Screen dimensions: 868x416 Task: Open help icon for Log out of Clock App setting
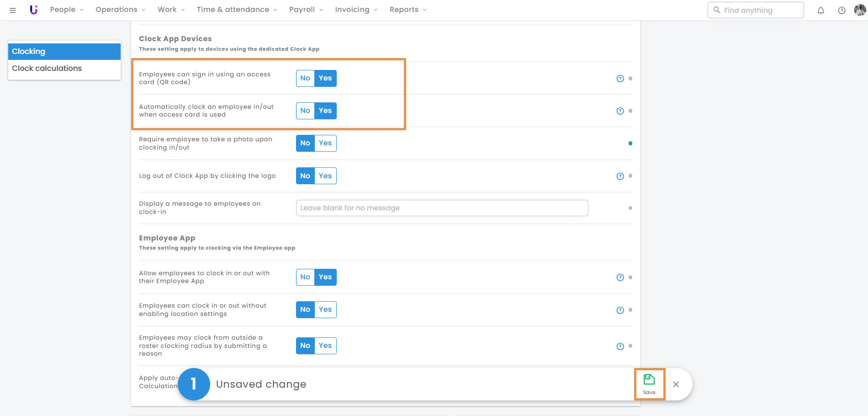(x=620, y=176)
